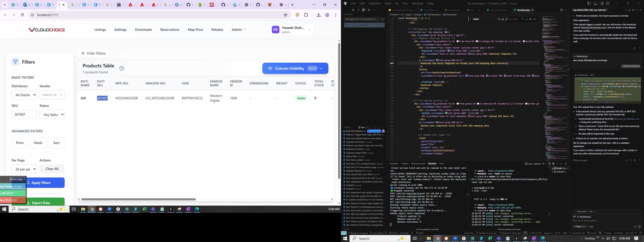The image size is (644, 242).
Task: Expand the Admin menu in navbar
Action: point(238,30)
